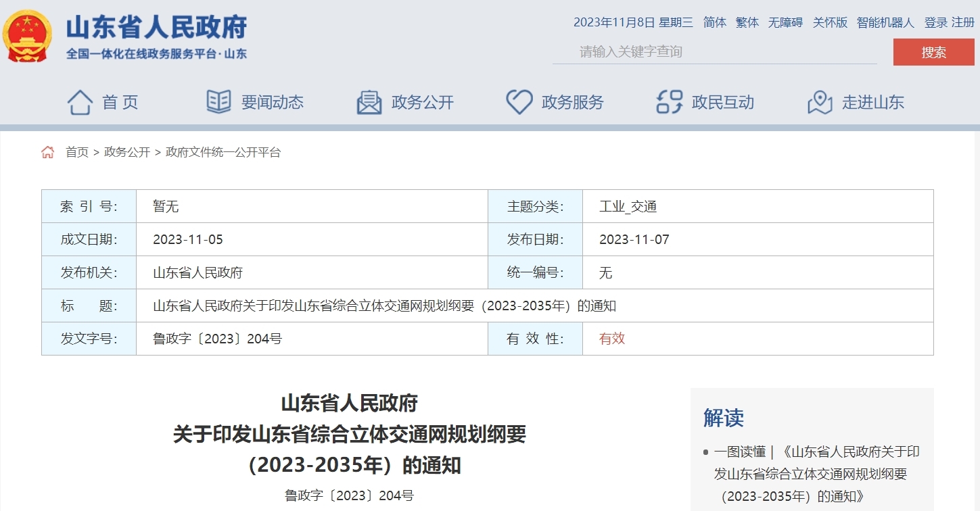980x511 pixels.
Task: Click the breadcrumb home house icon
Action: [47, 152]
